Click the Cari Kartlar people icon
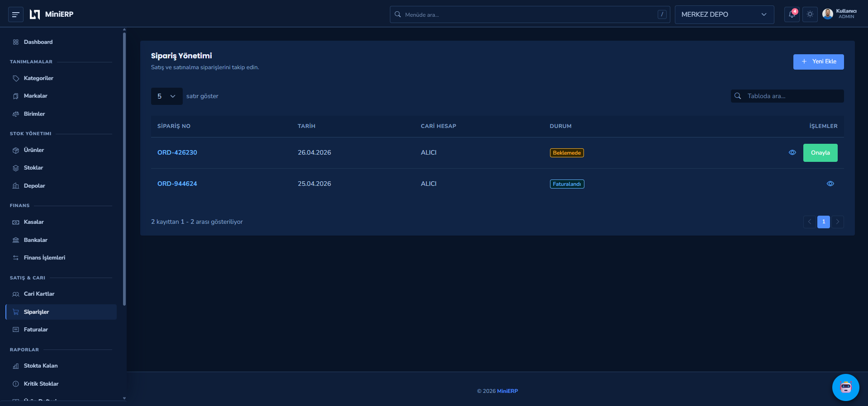The image size is (868, 406). pyautogui.click(x=16, y=294)
